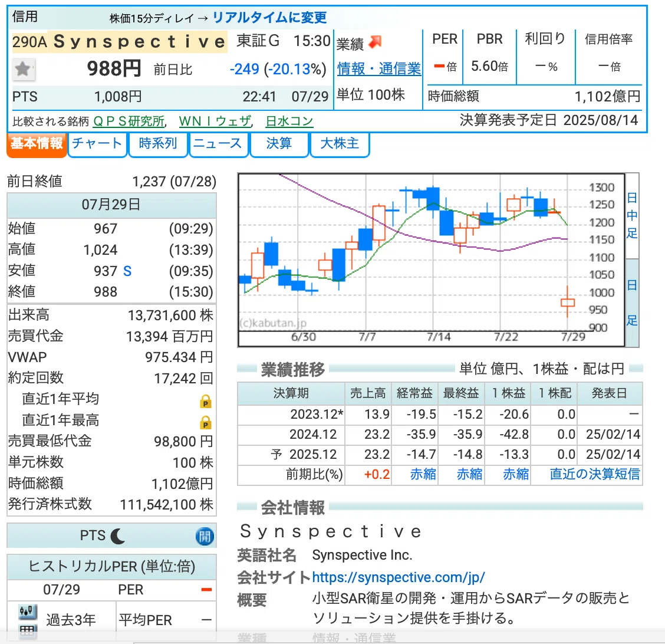This screenshot has height=644, width=665.
Task: Click the 予 2025.12 forecast period
Action: tap(304, 454)
